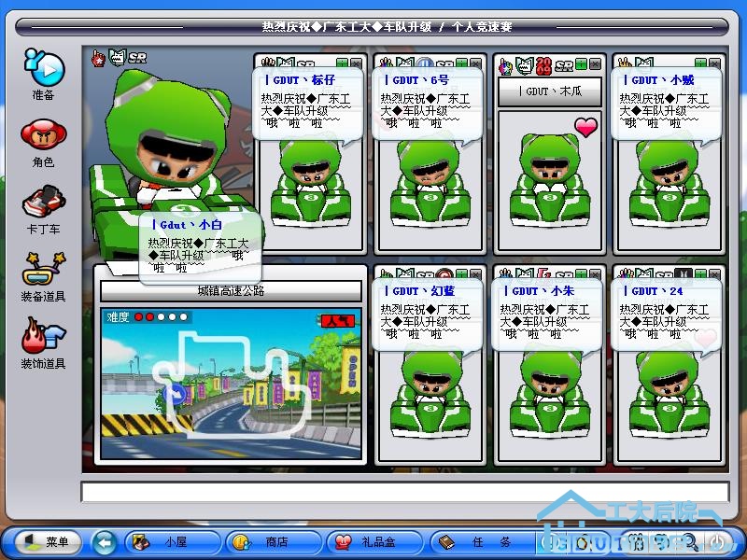Viewport: 747px width, 560px height.
Task: Open the 商店 shop
Action: coord(273,541)
